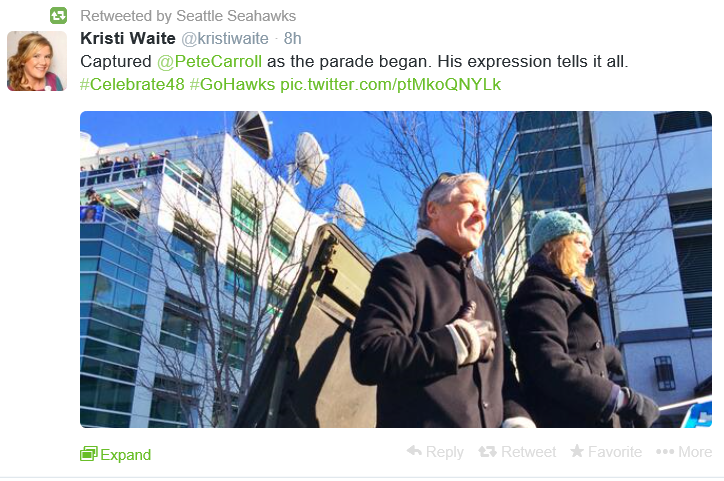Screen dimensions: 724x481
Task: Open the pic.twitter.com/ptMkoQNYLk link
Action: point(391,84)
